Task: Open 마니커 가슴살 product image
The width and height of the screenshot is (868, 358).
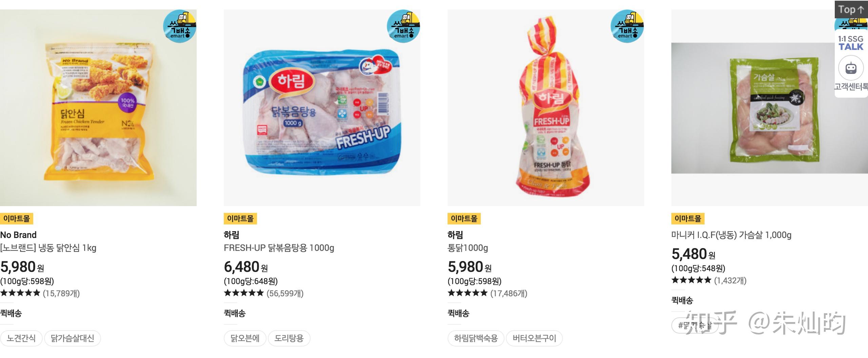Action: click(770, 108)
